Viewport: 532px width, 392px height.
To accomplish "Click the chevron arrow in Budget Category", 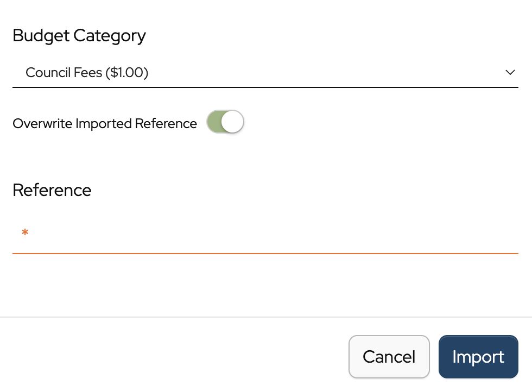I will (x=510, y=72).
